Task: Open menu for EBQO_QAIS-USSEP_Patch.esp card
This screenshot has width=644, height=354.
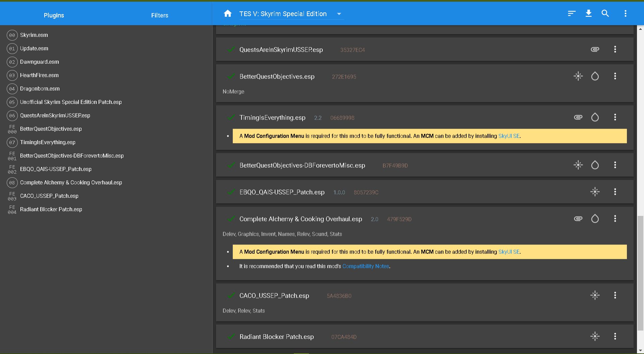Action: 615,192
